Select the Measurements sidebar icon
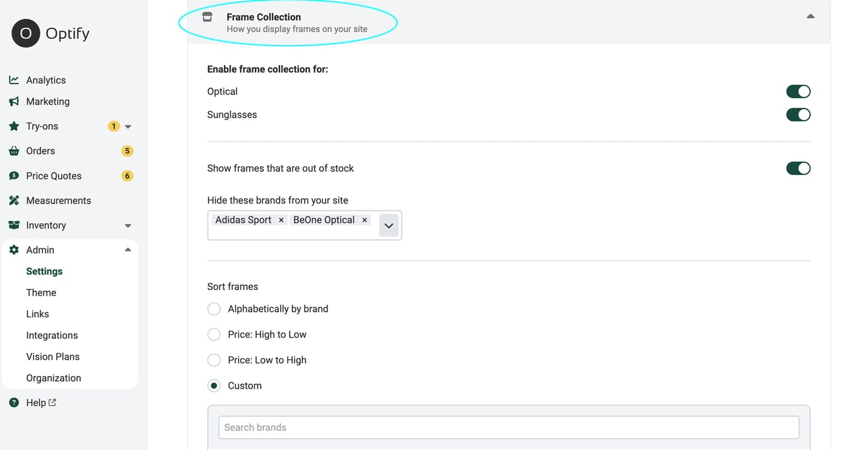868x450 pixels. (x=14, y=200)
